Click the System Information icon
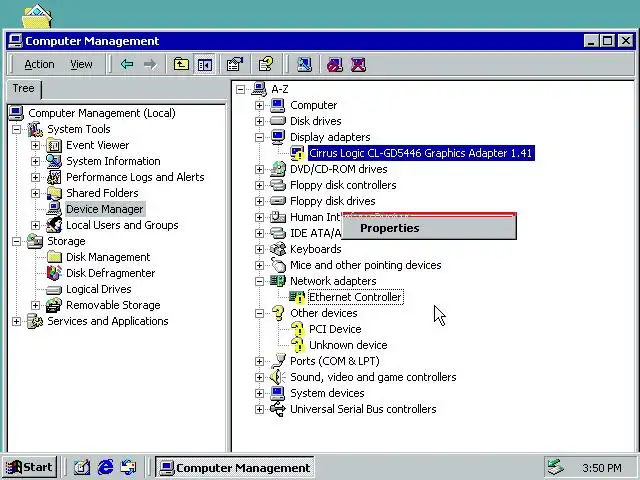The width and height of the screenshot is (640, 480). click(x=54, y=161)
